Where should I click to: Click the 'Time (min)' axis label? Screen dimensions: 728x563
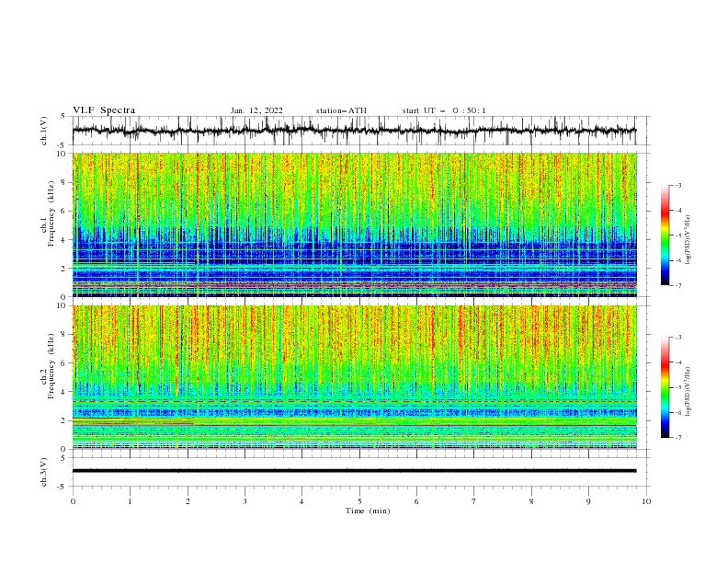368,511
